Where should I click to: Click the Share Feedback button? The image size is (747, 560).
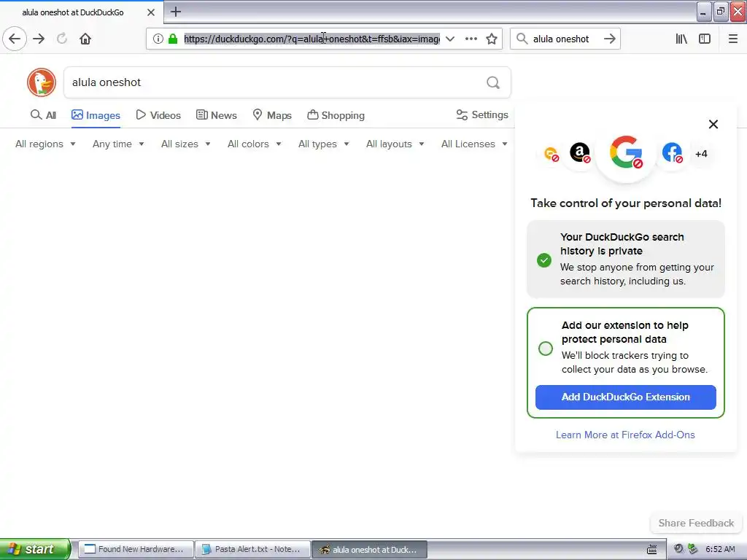[696, 523]
